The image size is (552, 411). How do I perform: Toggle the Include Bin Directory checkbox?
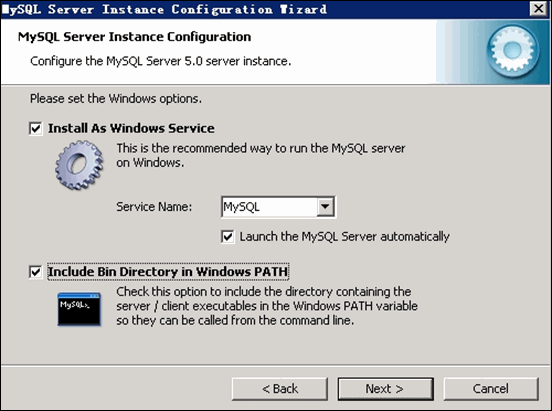click(x=36, y=272)
